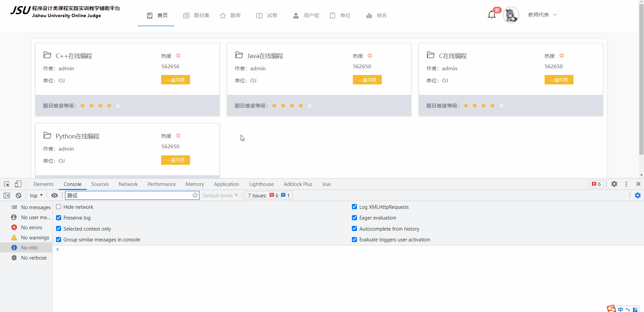
Task: Toggle the DevTools device toolbar
Action: pyautogui.click(x=18, y=184)
